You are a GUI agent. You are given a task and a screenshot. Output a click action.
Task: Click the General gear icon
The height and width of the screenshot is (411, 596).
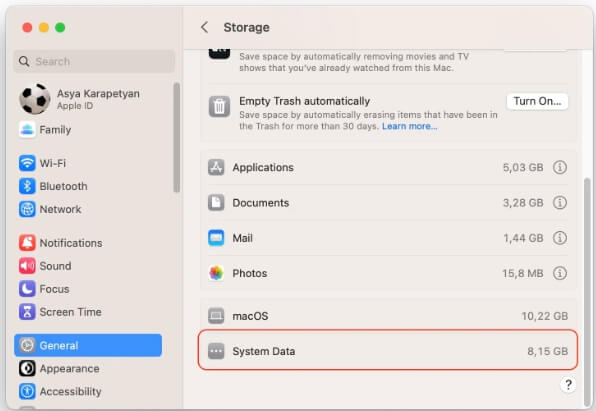27,345
